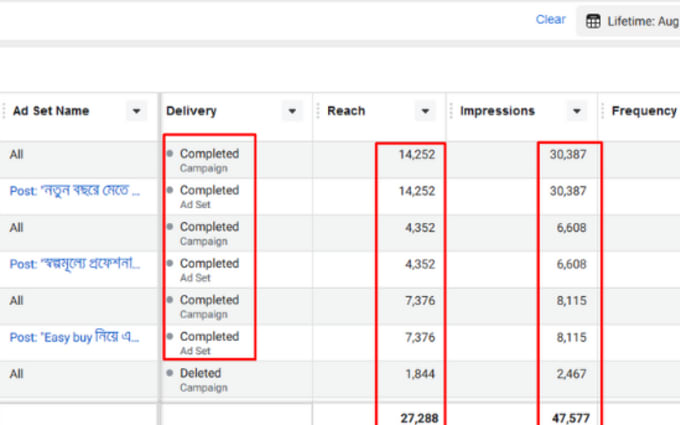Open the Ad Set Name column dropdown arrow
680x425 pixels.
pyautogui.click(x=136, y=111)
